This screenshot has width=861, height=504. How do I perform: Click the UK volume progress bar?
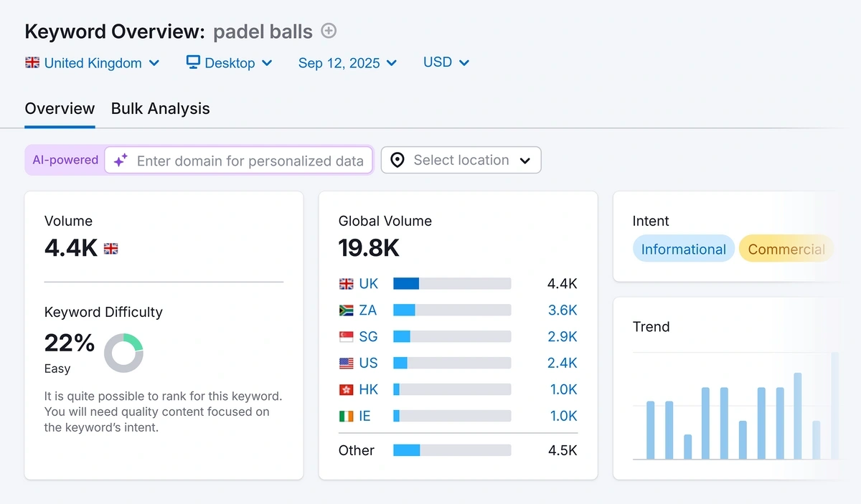coord(452,284)
